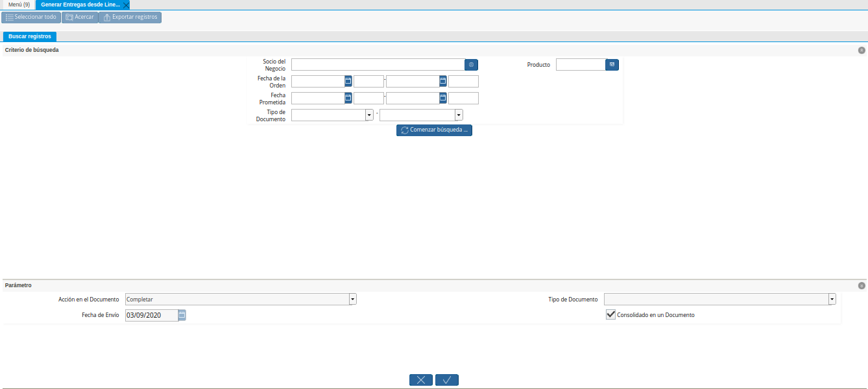Open the Producto search icon
This screenshot has height=389, width=868.
[x=612, y=65]
